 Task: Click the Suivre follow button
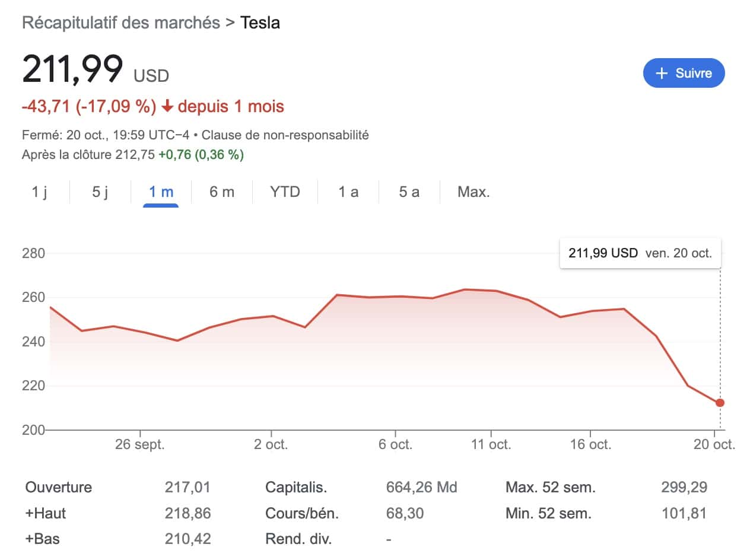pyautogui.click(x=684, y=73)
